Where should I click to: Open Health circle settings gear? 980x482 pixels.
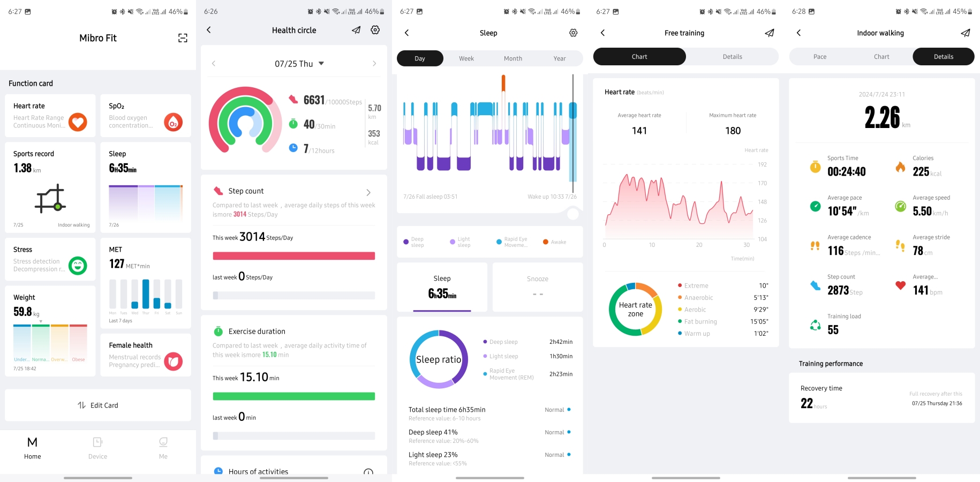pyautogui.click(x=375, y=30)
